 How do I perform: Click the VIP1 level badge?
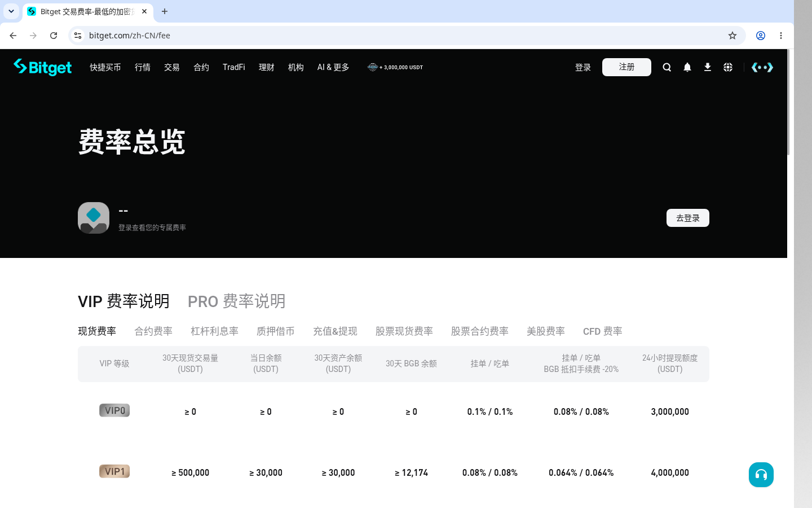(x=114, y=471)
